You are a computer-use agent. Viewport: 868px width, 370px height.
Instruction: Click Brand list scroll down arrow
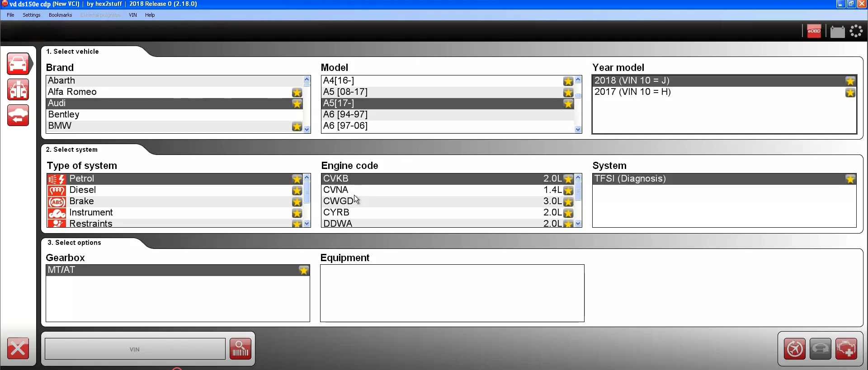(307, 129)
